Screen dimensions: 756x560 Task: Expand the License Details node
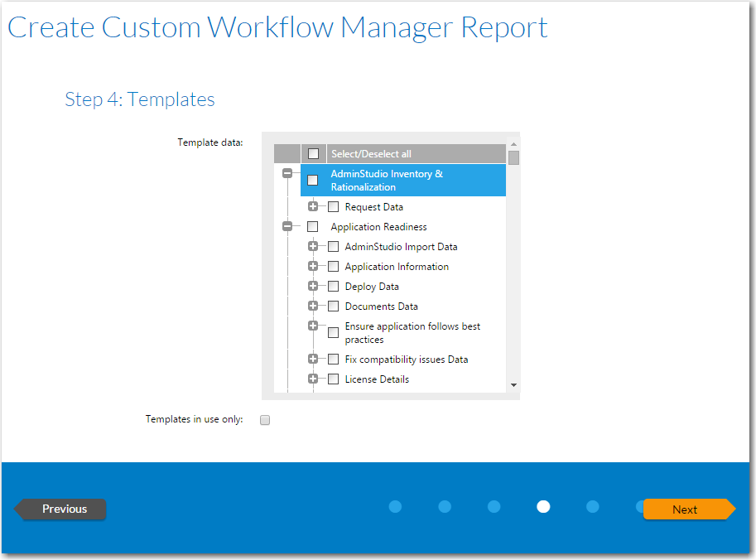click(313, 379)
